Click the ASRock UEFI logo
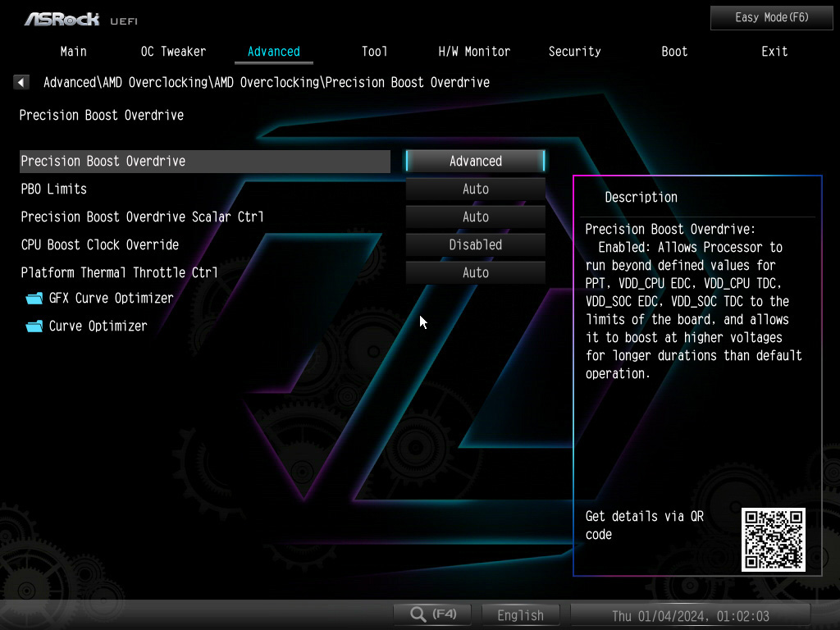 [81, 20]
